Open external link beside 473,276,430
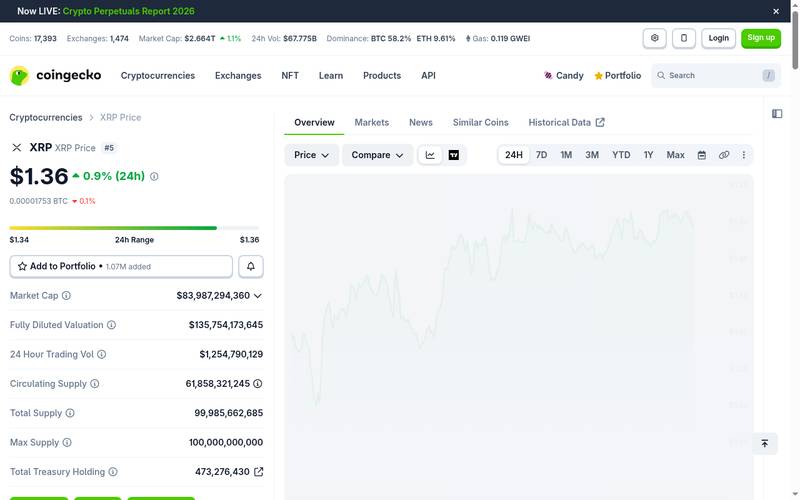 click(x=259, y=472)
